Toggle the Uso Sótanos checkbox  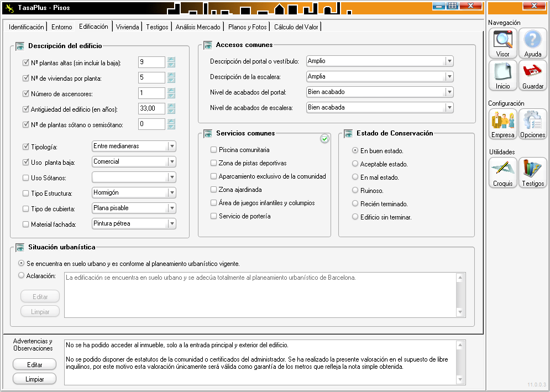(26, 177)
